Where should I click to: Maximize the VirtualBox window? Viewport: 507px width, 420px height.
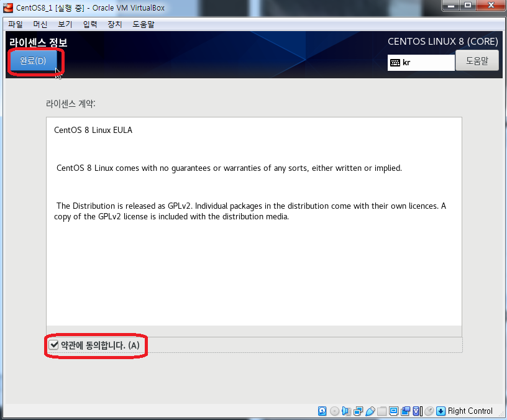tap(468, 6)
